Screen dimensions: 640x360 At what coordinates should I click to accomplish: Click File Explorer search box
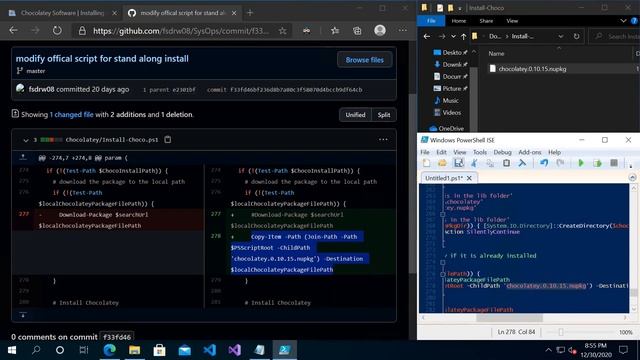point(615,36)
